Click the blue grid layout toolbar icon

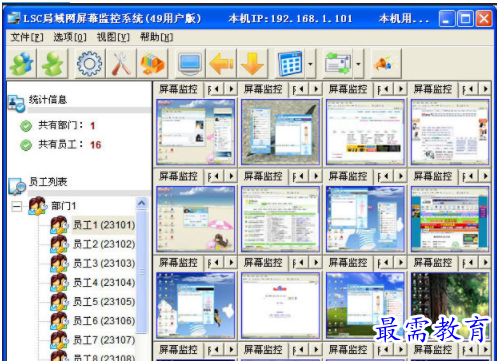click(x=290, y=63)
